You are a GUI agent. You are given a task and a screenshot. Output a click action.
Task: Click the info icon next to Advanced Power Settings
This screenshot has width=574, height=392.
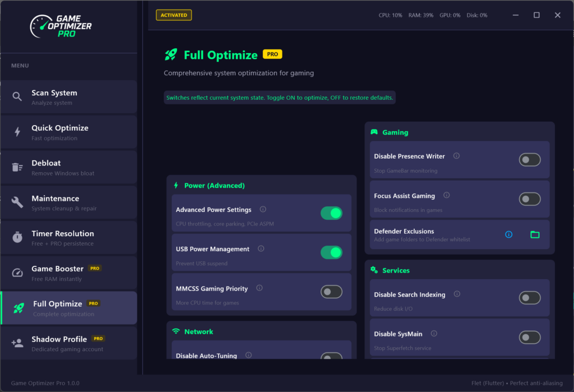(x=263, y=209)
